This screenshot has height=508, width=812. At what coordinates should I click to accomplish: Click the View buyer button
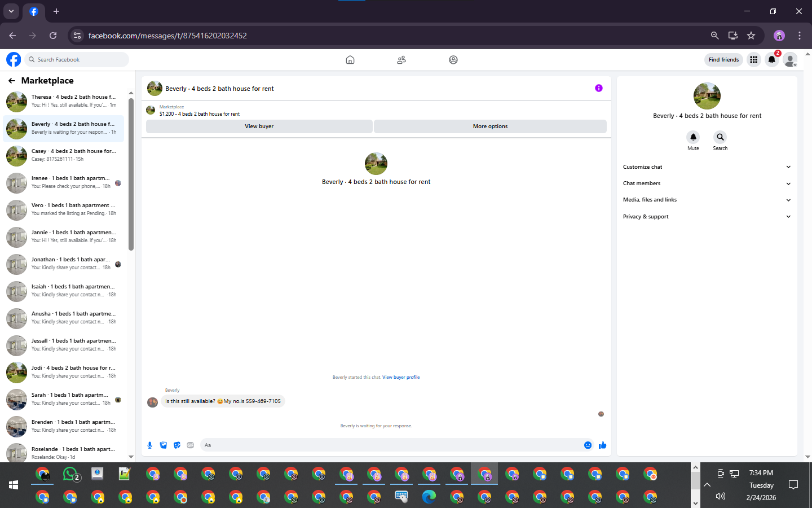coord(259,126)
